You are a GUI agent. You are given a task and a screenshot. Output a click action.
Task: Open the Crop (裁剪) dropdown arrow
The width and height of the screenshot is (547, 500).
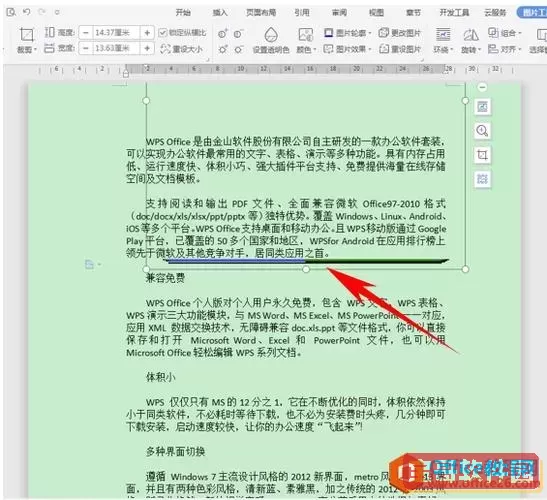pyautogui.click(x=35, y=50)
